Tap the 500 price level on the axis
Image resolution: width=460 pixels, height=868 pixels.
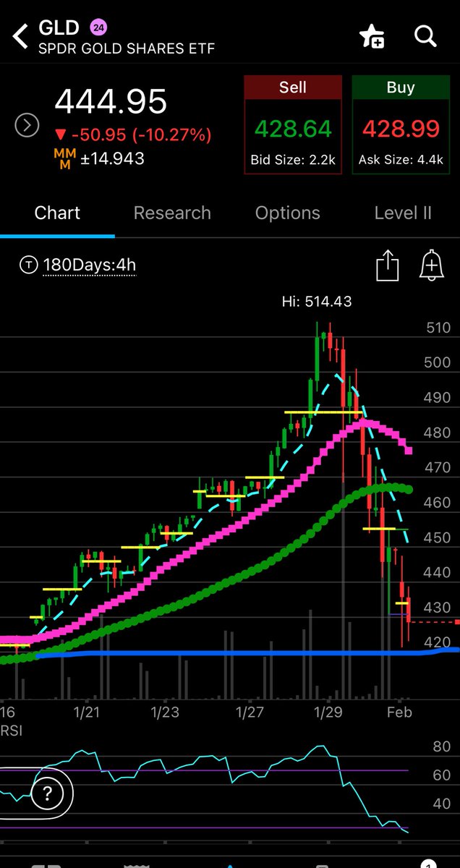[x=438, y=362]
